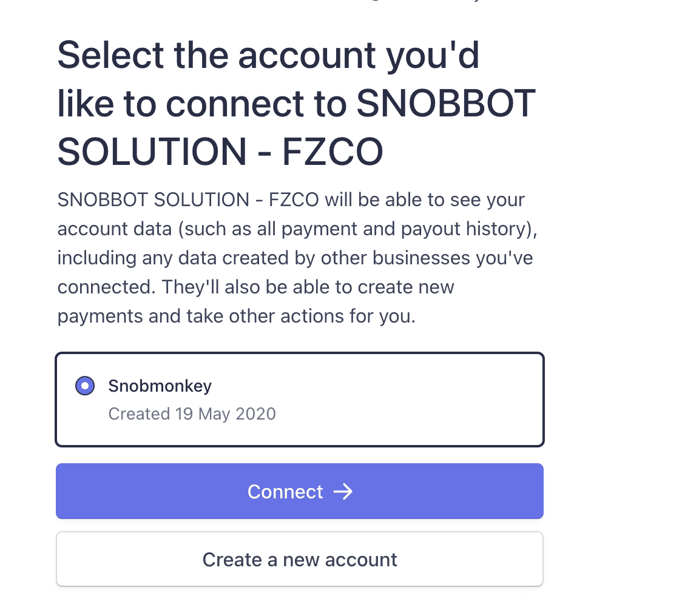The width and height of the screenshot is (682, 616).
Task: Click the Connect button
Action: point(300,491)
